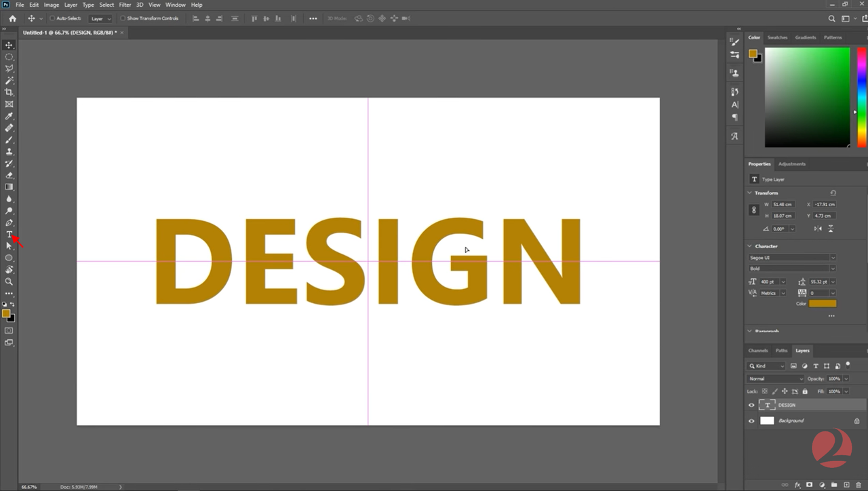
Task: Hide the DESIGN layer
Action: pos(751,405)
